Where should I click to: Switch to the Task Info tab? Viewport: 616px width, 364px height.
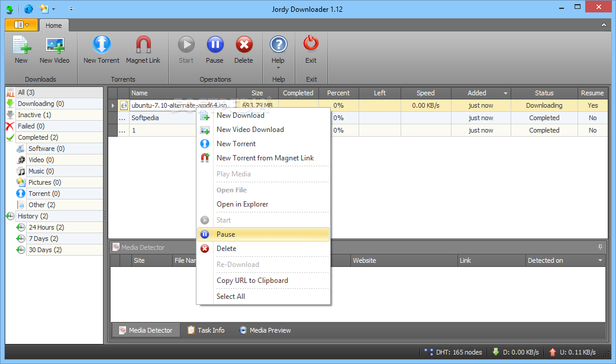[207, 331]
